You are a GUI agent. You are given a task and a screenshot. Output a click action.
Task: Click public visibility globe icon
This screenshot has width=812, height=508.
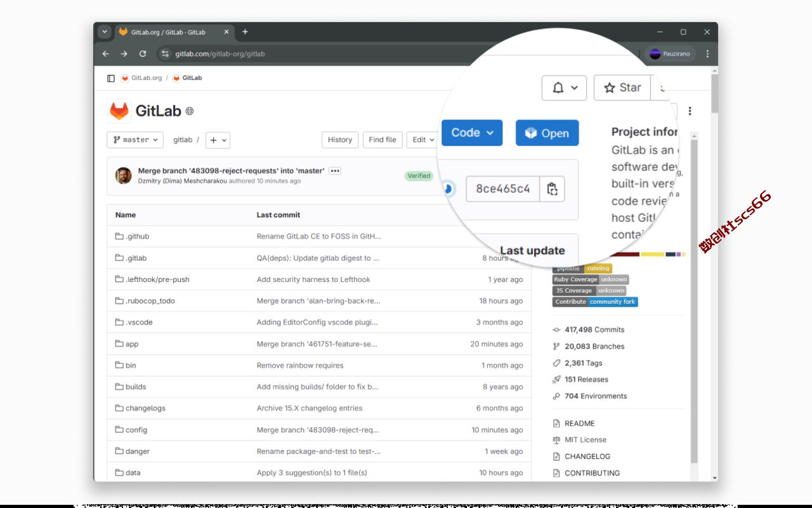pos(189,111)
